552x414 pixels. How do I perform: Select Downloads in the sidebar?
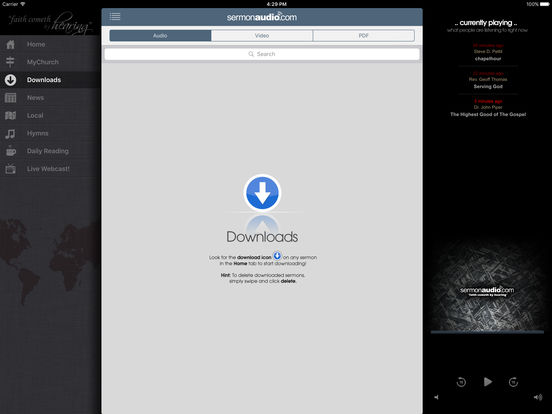pyautogui.click(x=50, y=80)
